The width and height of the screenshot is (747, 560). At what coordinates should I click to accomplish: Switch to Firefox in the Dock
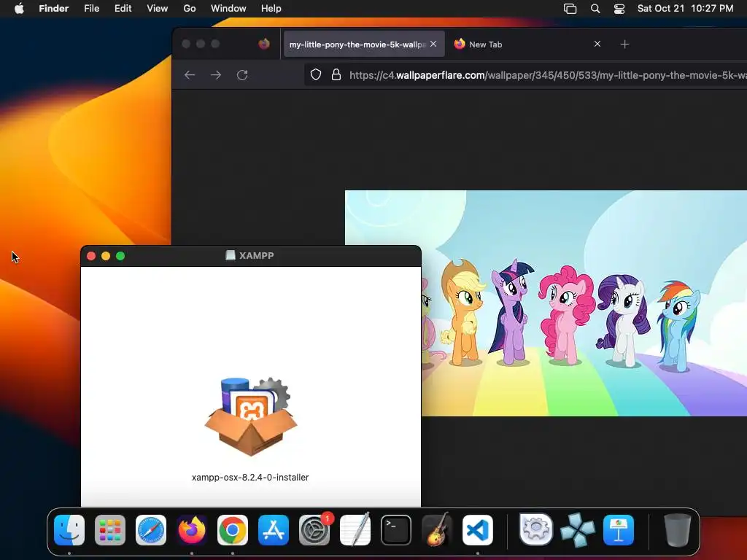(x=192, y=530)
